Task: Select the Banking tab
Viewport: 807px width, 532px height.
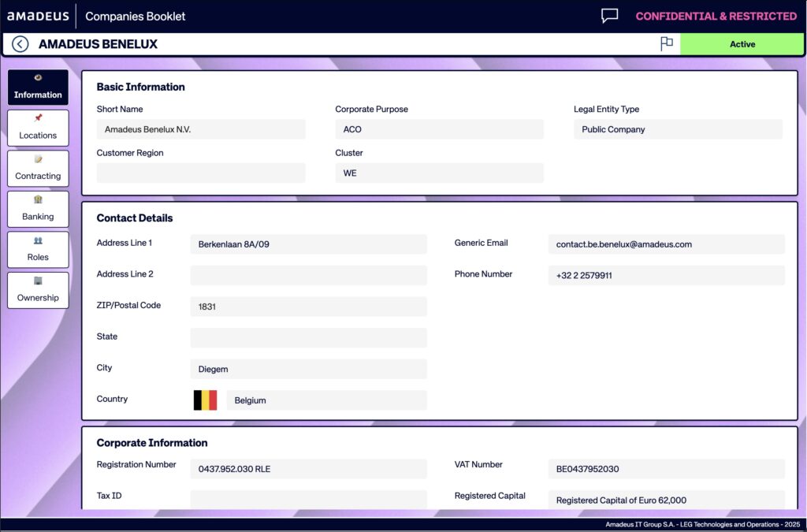Action: tap(38, 209)
